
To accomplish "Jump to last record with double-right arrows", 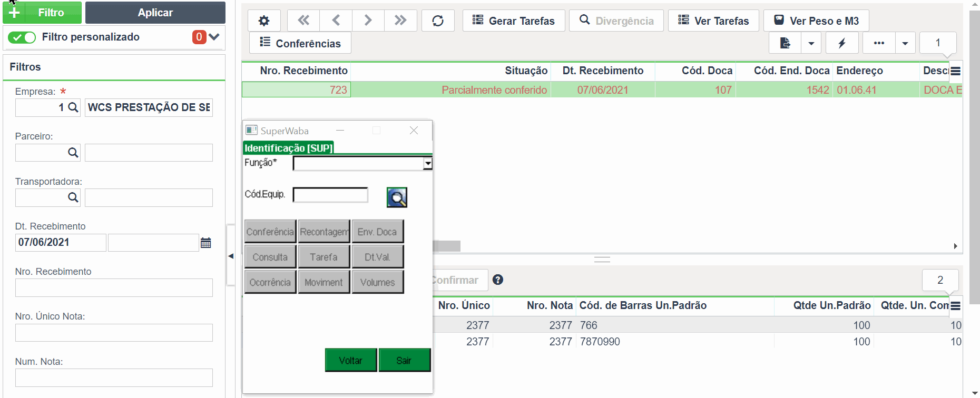I will 400,21.
